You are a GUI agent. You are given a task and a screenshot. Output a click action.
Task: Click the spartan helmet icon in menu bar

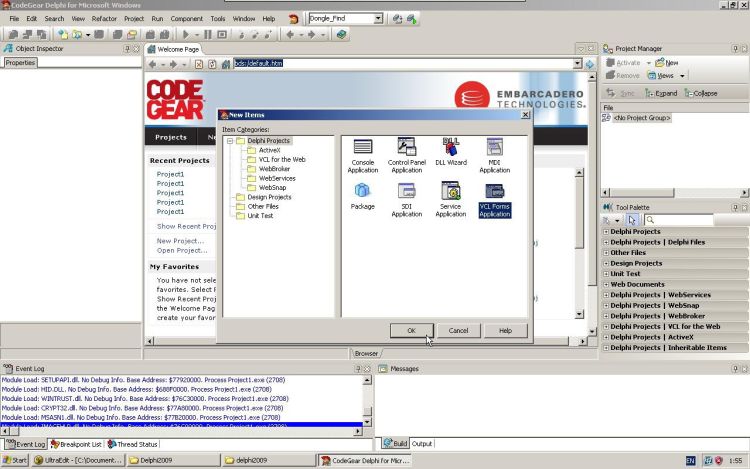click(294, 19)
